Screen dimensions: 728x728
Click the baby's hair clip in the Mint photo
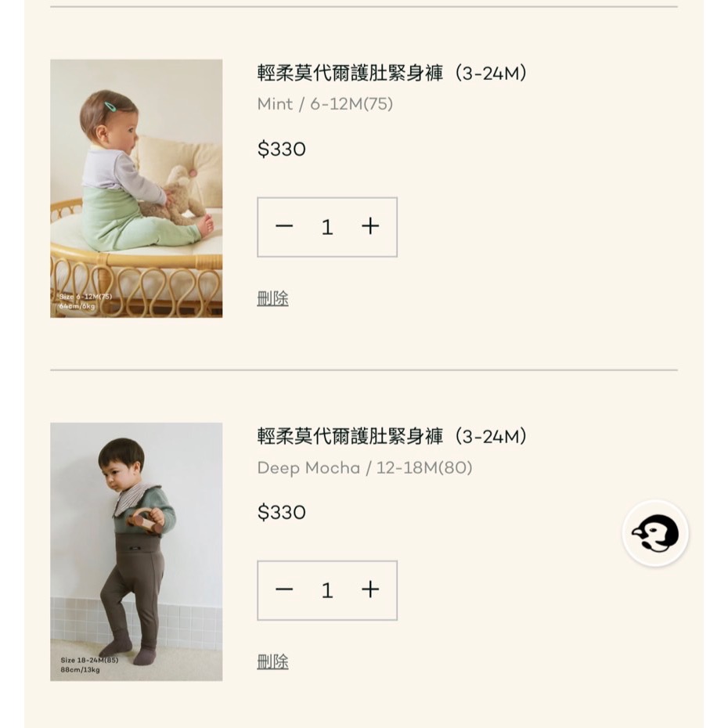pyautogui.click(x=110, y=107)
